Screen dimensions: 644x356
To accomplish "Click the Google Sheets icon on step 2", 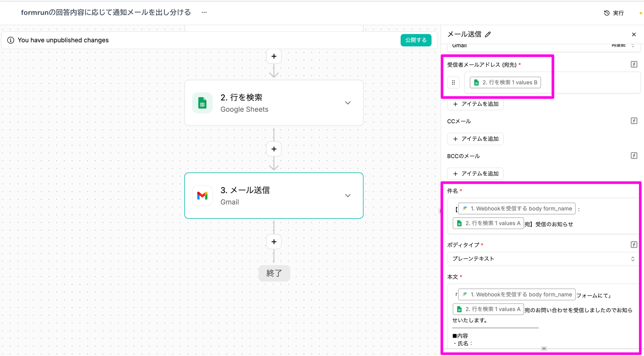I will pos(202,103).
